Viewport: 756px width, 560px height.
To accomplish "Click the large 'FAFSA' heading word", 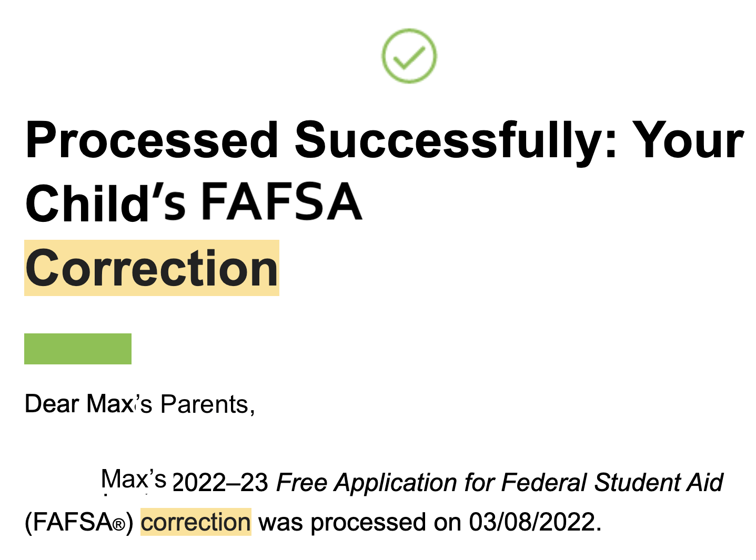I will (281, 202).
